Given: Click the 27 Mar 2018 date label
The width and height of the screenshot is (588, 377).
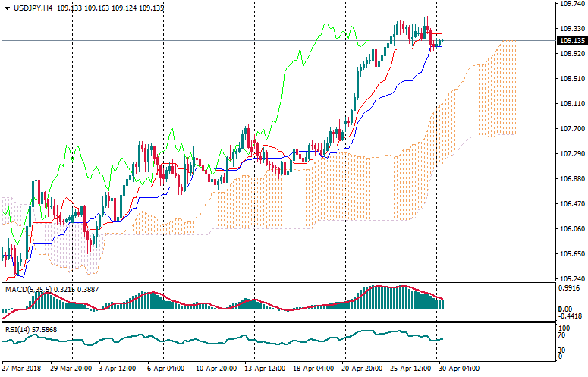Looking at the screenshot, I should [20, 369].
